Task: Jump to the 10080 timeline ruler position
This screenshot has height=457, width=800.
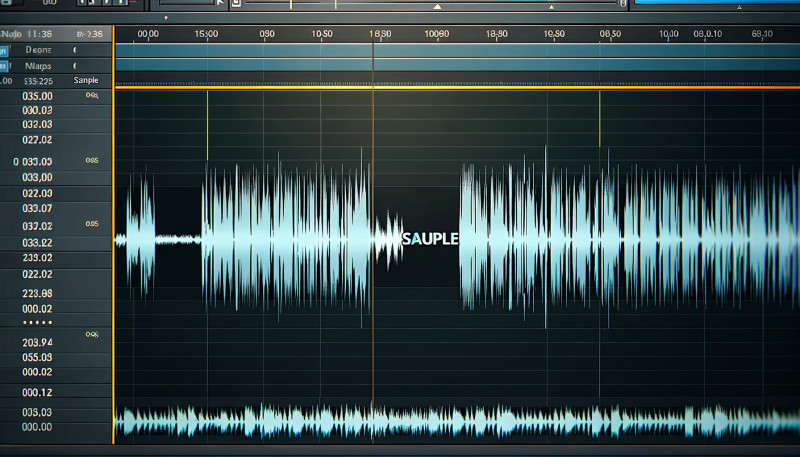Action: tap(438, 34)
